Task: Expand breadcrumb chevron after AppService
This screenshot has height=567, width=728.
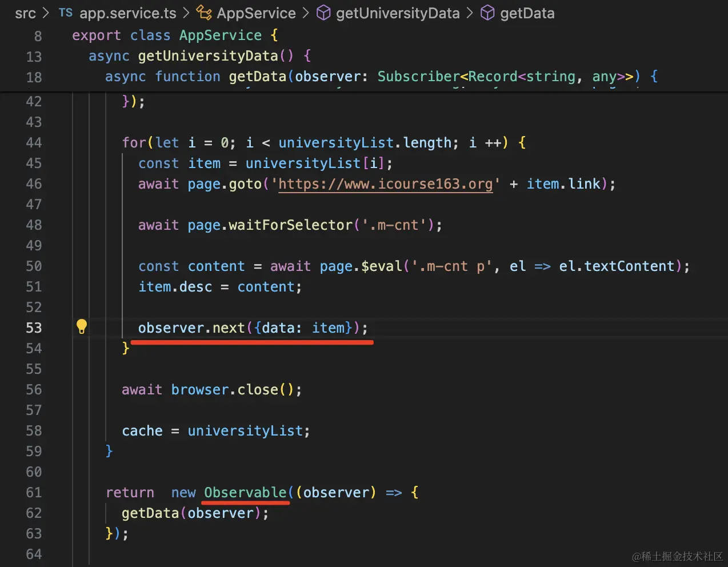Action: tap(306, 13)
